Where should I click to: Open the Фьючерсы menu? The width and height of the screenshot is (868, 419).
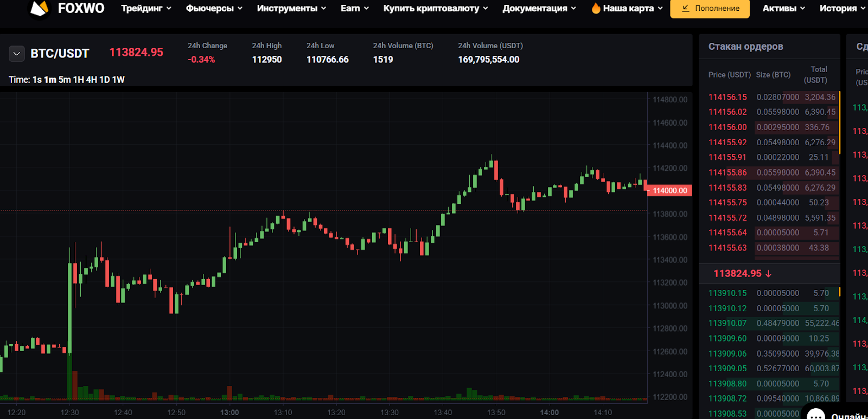click(214, 8)
